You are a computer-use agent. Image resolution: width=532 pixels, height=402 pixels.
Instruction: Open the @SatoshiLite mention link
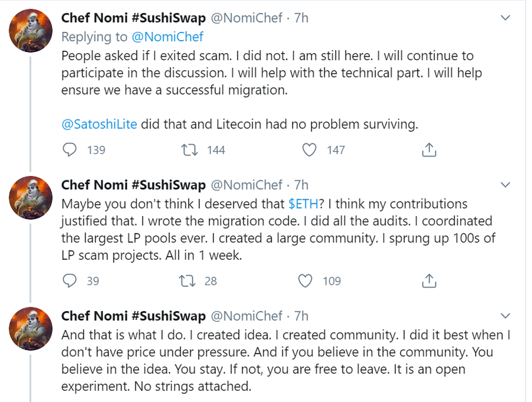99,124
